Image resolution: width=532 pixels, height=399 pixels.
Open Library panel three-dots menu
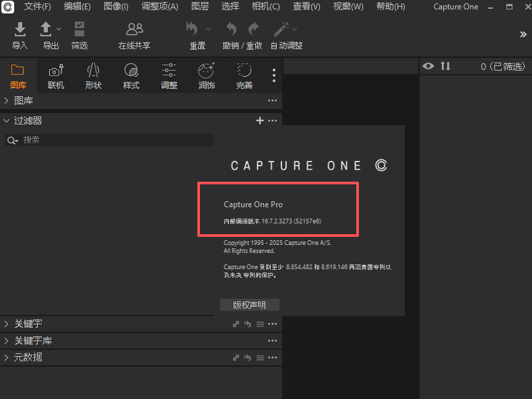click(273, 100)
